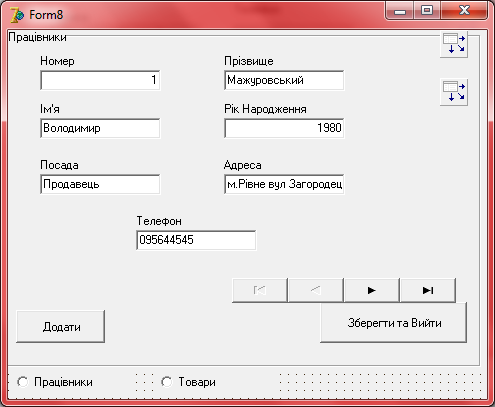Close the Form8 window
Image resolution: width=495 pixels, height=407 pixels.
pyautogui.click(x=464, y=11)
